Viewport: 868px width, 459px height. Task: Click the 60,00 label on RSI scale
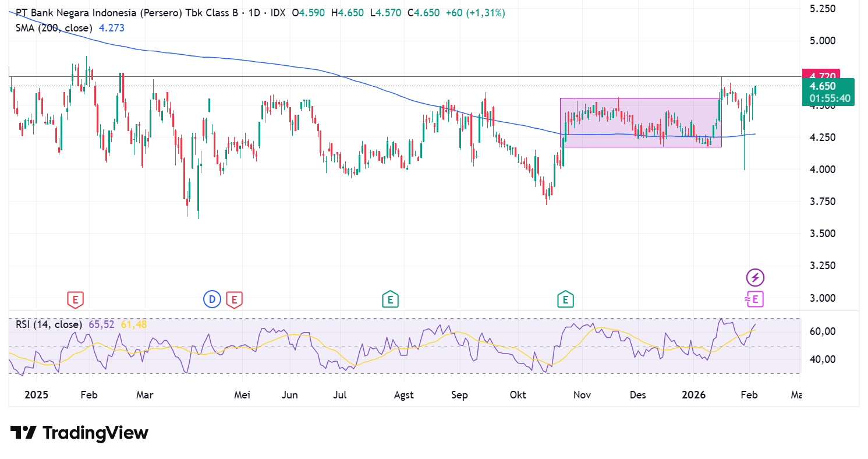(824, 331)
